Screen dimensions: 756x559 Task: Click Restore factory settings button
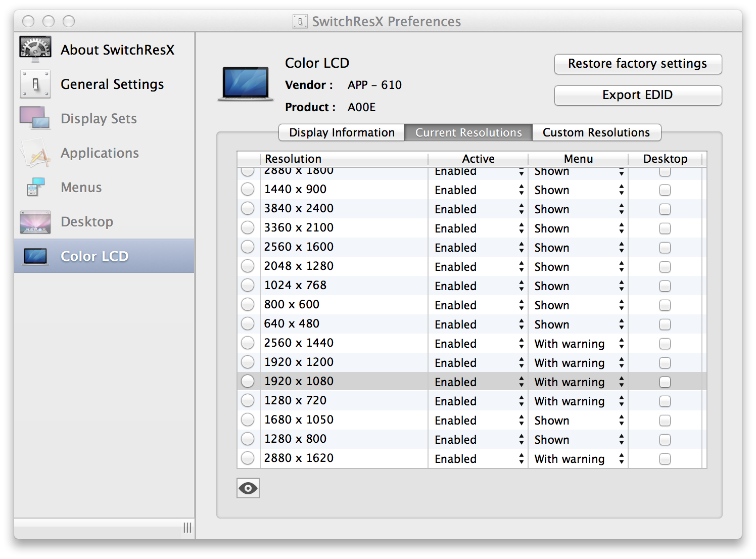pyautogui.click(x=638, y=64)
